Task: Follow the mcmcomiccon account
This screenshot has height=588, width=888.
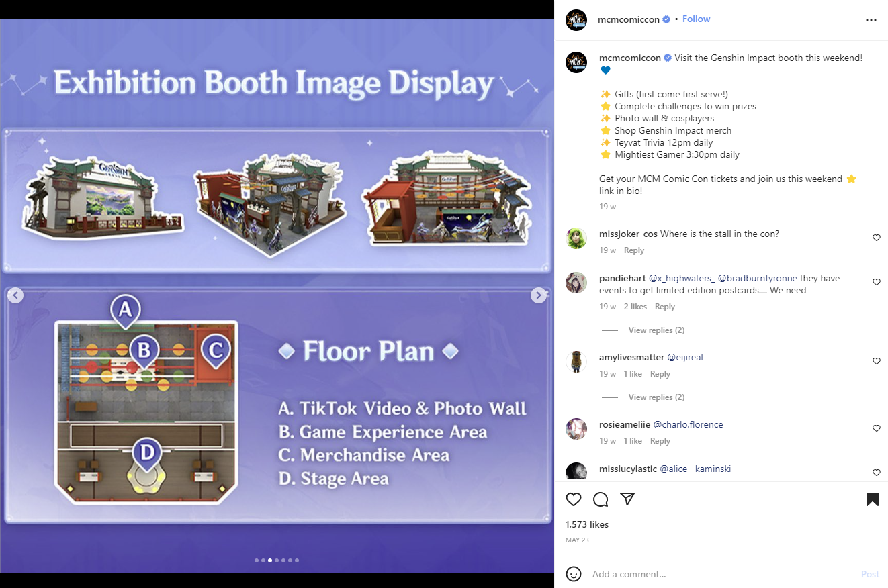Action: (696, 19)
